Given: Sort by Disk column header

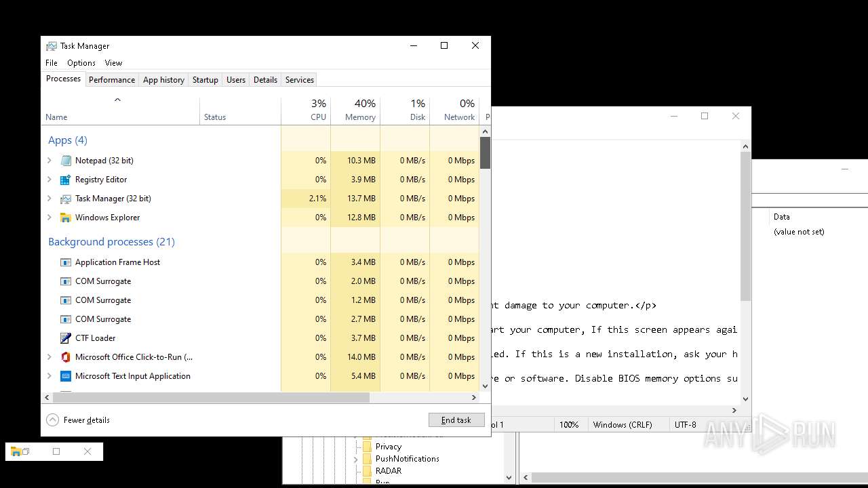Looking at the screenshot, I should click(405, 110).
